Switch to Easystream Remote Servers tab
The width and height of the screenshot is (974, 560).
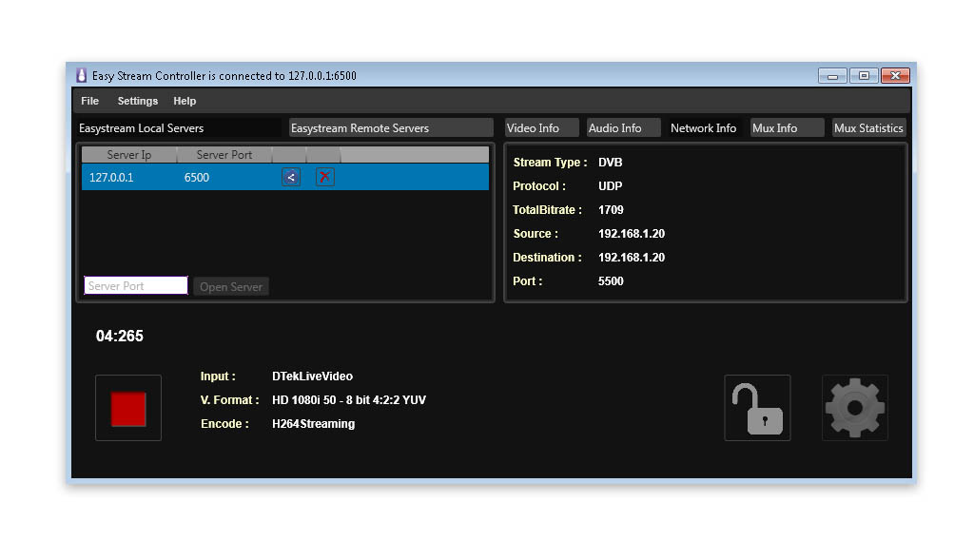click(391, 128)
